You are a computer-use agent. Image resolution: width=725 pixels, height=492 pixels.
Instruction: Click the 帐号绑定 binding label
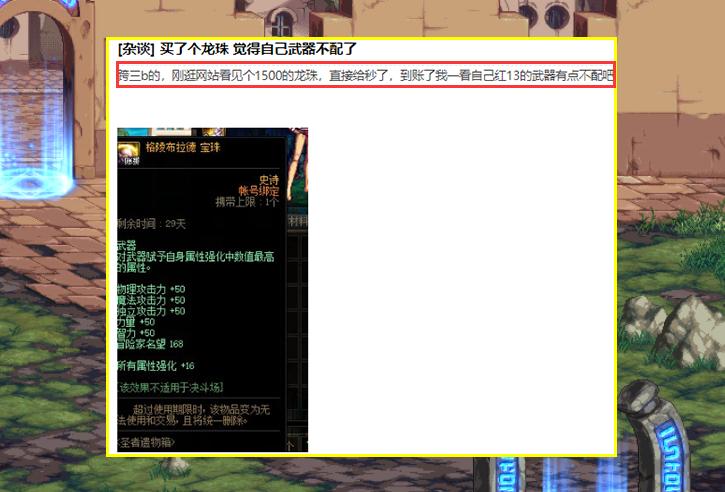(x=259, y=191)
